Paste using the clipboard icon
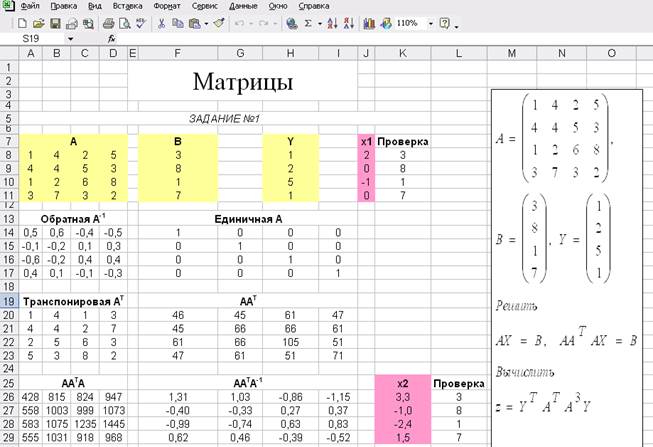653x447 pixels. coord(194,23)
